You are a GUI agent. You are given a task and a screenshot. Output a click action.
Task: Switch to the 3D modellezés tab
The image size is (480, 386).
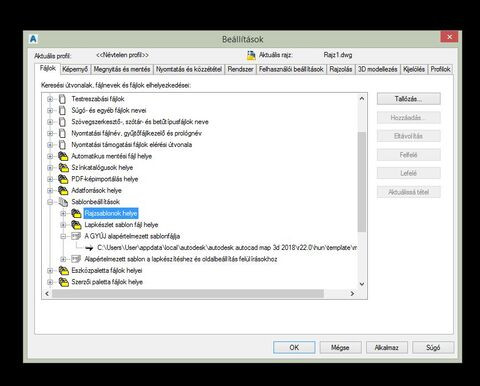tap(378, 69)
